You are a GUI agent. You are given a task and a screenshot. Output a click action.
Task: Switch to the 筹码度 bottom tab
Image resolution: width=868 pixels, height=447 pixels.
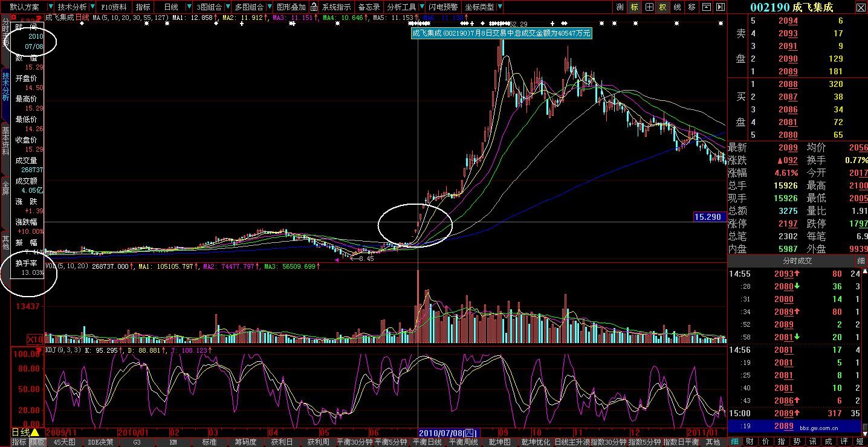coord(246,442)
